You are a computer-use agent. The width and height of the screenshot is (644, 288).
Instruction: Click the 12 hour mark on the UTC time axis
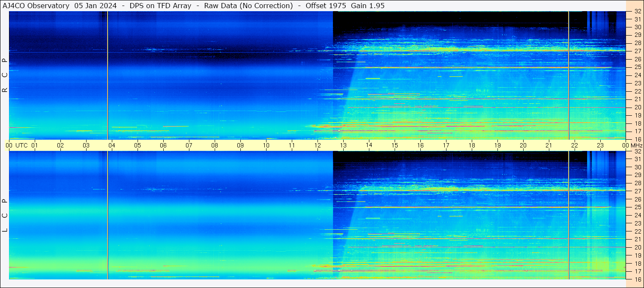(x=318, y=145)
